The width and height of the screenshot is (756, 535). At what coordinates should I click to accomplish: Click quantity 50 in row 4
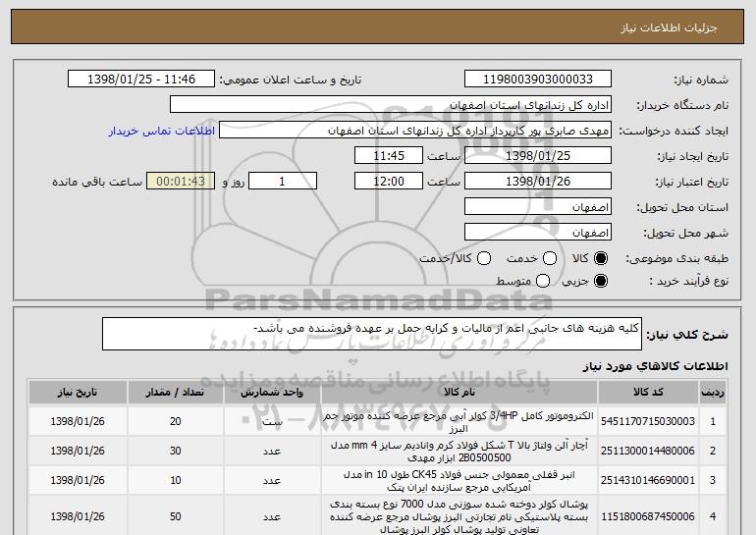point(176,516)
